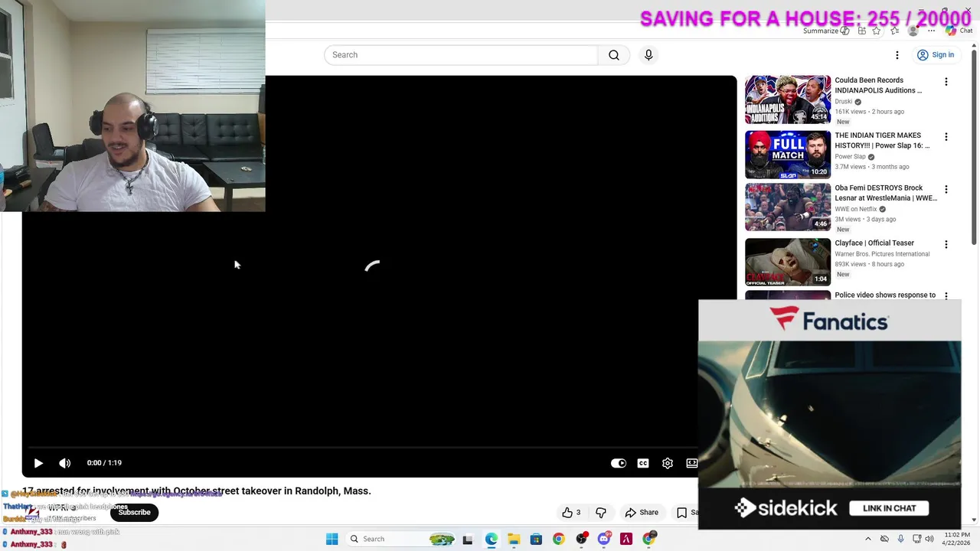The image size is (980, 551).
Task: Open the Edge settings and more menu
Action: [x=932, y=31]
